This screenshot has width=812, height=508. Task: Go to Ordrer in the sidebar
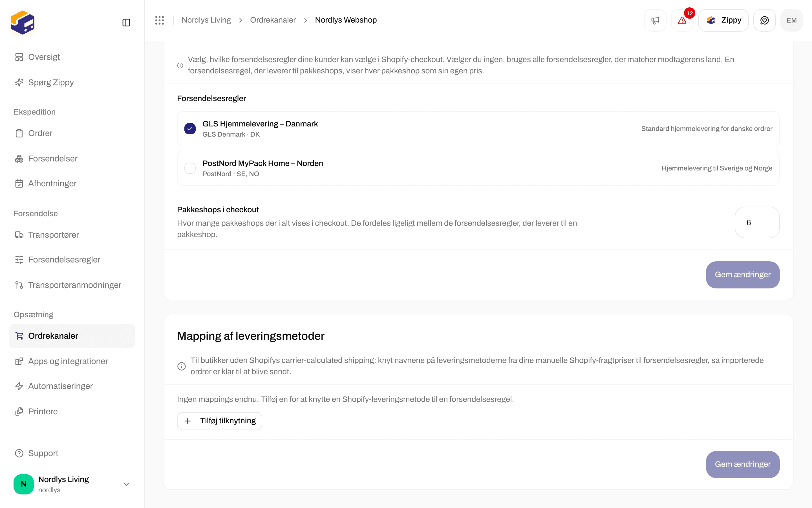coord(72,133)
